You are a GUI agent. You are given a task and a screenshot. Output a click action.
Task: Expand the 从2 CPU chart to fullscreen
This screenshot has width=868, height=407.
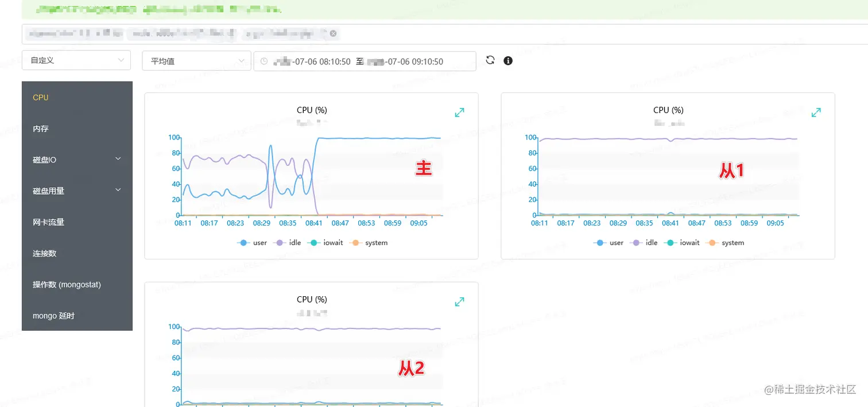point(460,301)
